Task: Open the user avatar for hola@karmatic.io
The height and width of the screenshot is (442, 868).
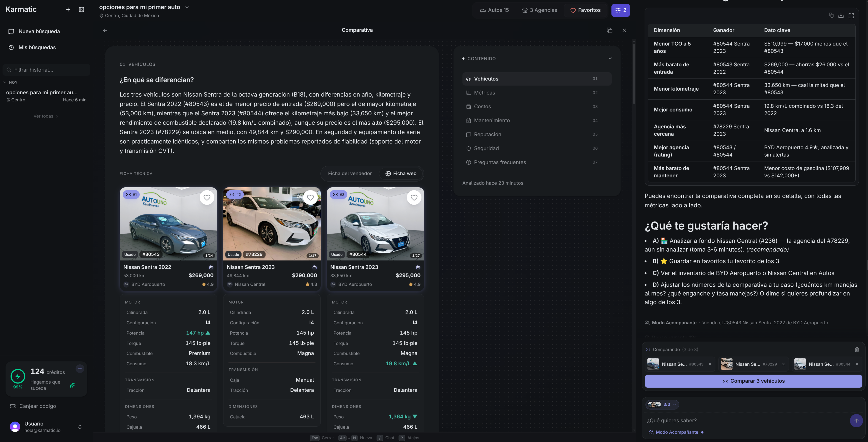Action: point(15,427)
